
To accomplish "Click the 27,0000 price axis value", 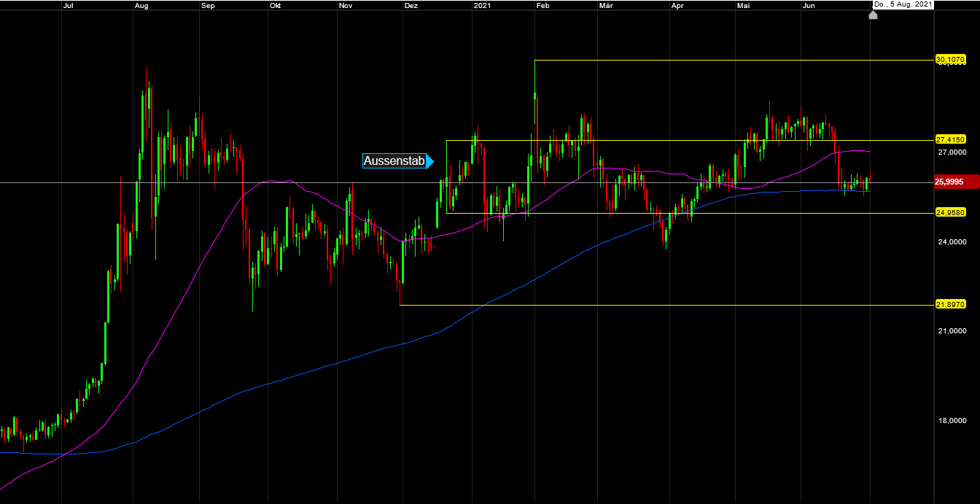I will click(952, 152).
